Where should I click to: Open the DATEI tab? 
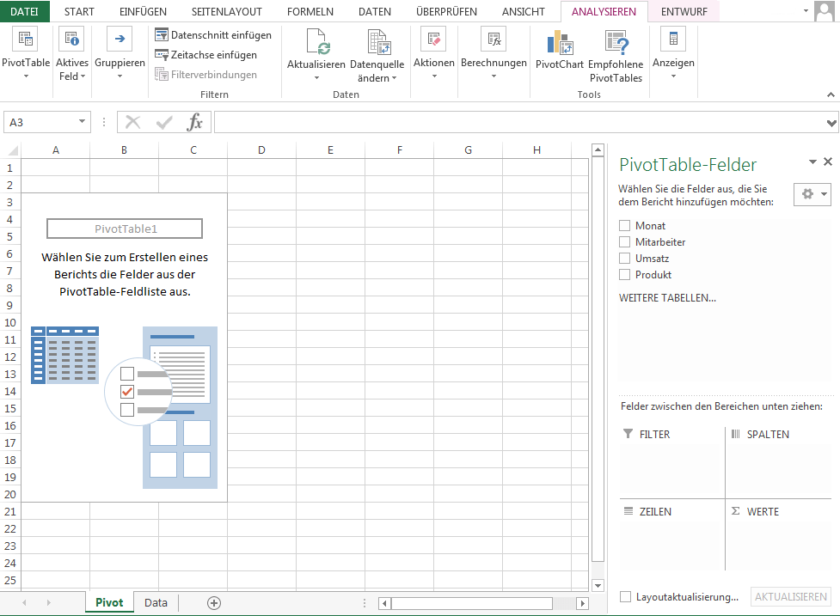(25, 11)
